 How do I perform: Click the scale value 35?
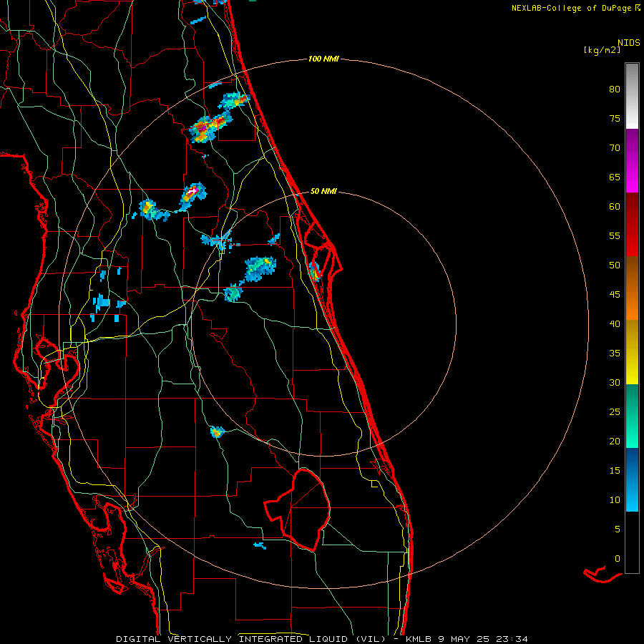point(615,353)
